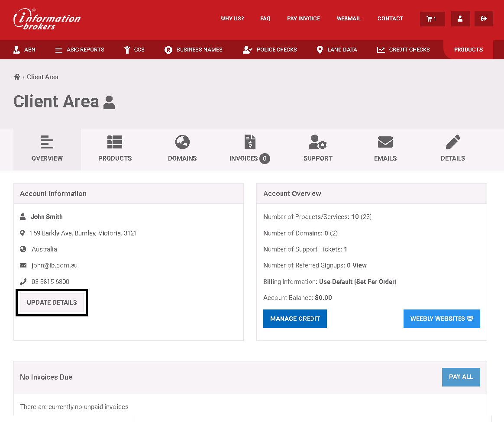The width and height of the screenshot is (504, 422).
Task: Click the Overview lines icon
Action: 47,142
